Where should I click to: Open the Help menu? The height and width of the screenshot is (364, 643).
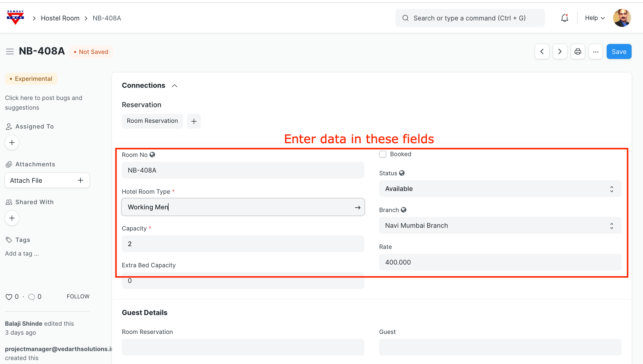tap(594, 18)
